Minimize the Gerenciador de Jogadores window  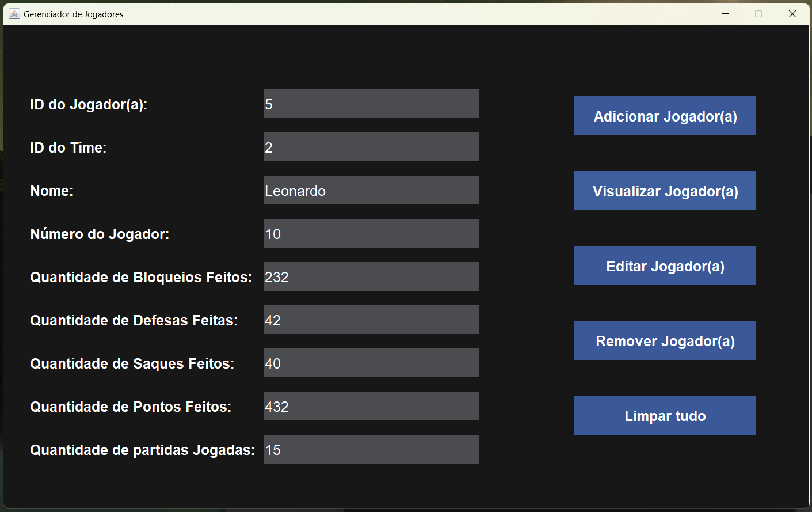pyautogui.click(x=725, y=14)
